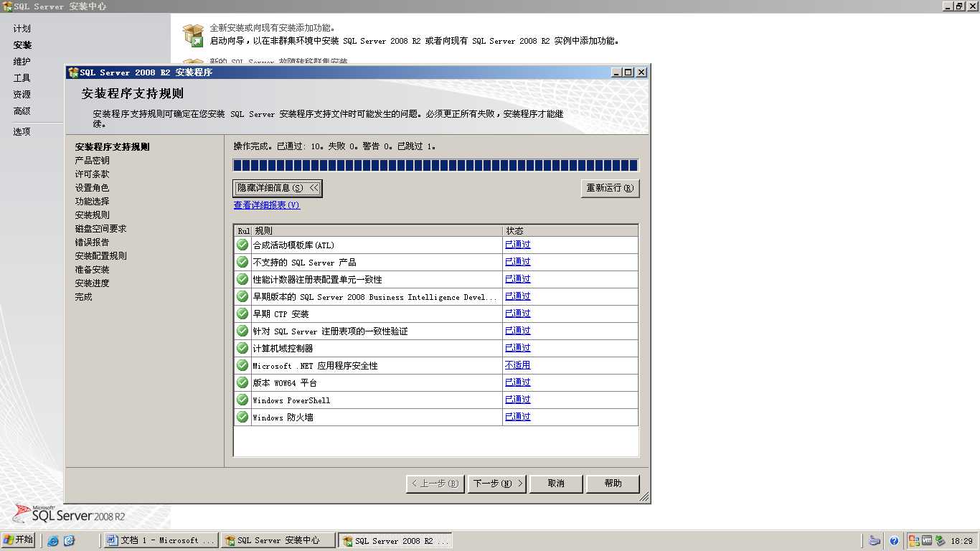Viewport: 980px width, 551px height.
Task: Click 规则 column header
Action: coord(377,231)
